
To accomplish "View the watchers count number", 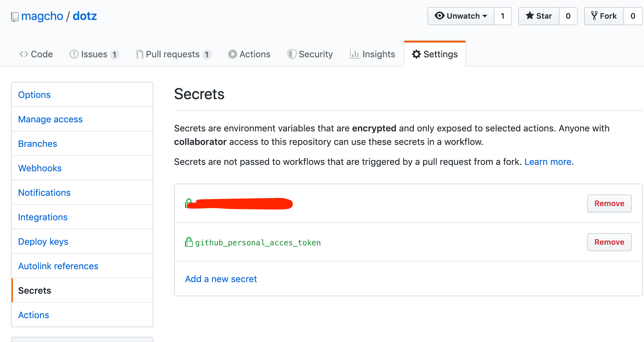I will pos(503,16).
